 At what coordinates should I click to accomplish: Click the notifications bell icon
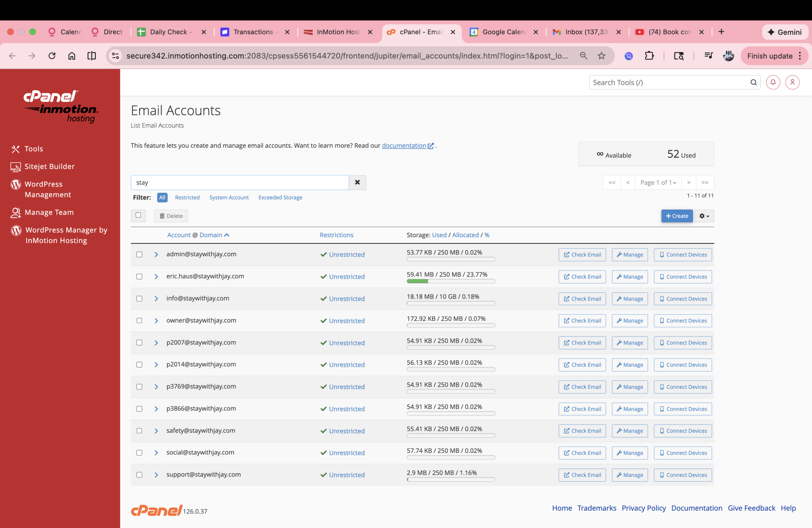pos(773,82)
